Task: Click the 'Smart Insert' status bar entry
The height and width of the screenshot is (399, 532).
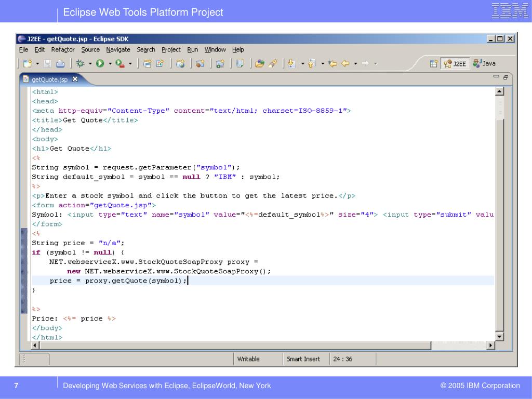Action: pyautogui.click(x=303, y=359)
